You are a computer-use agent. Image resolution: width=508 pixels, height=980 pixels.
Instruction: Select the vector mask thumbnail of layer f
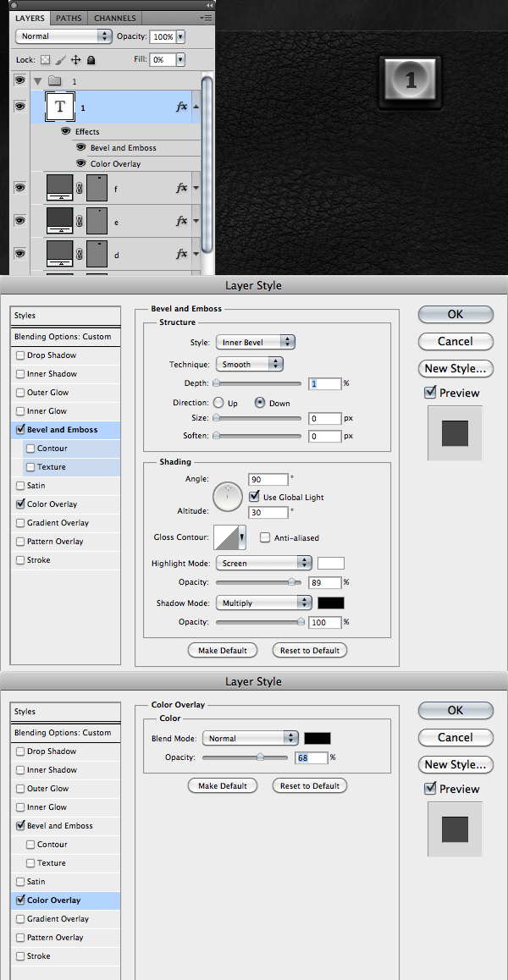(x=97, y=188)
